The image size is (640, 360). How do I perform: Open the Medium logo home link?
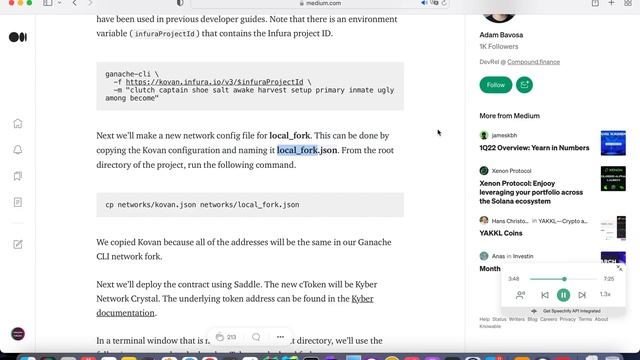tap(18, 37)
